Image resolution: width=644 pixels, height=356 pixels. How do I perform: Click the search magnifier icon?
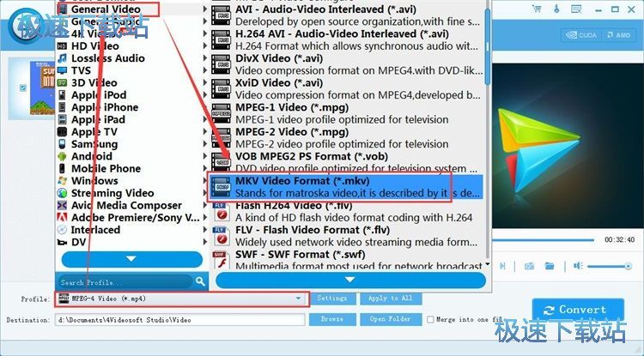point(200,281)
